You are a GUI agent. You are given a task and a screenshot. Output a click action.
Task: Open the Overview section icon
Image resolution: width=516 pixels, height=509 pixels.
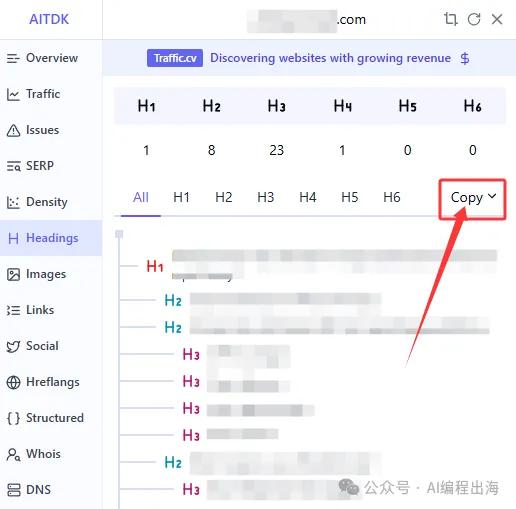pyautogui.click(x=13, y=58)
